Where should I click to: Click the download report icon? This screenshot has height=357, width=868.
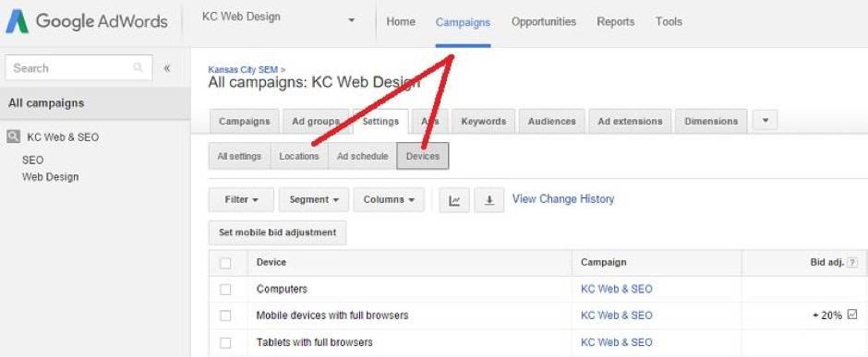tap(489, 200)
